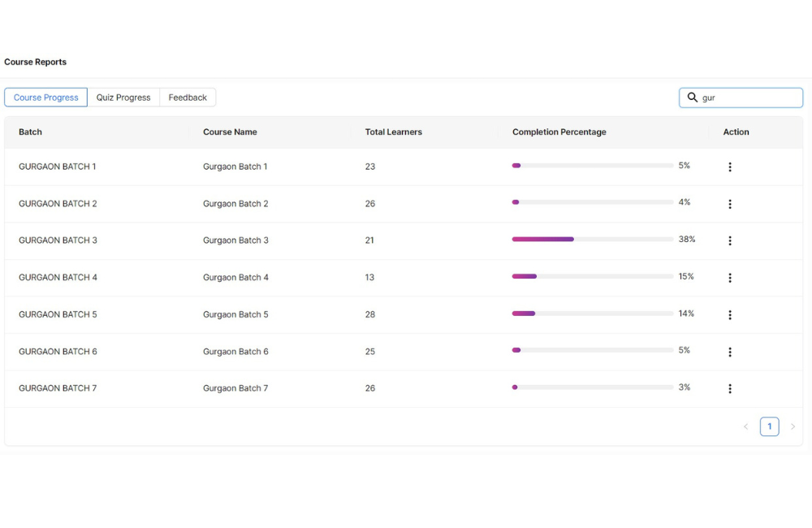Image resolution: width=812 pixels, height=528 pixels.
Task: Select the GURGAON BATCH 1 batch cell
Action: pos(58,167)
